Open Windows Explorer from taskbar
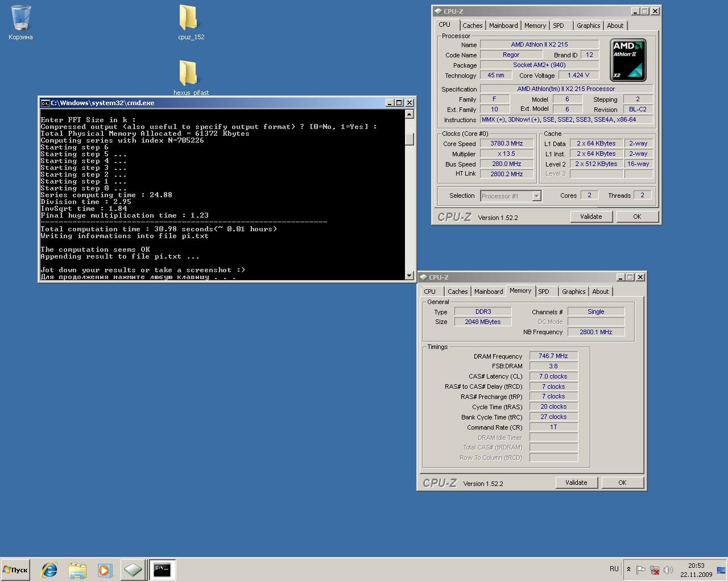 pyautogui.click(x=77, y=569)
